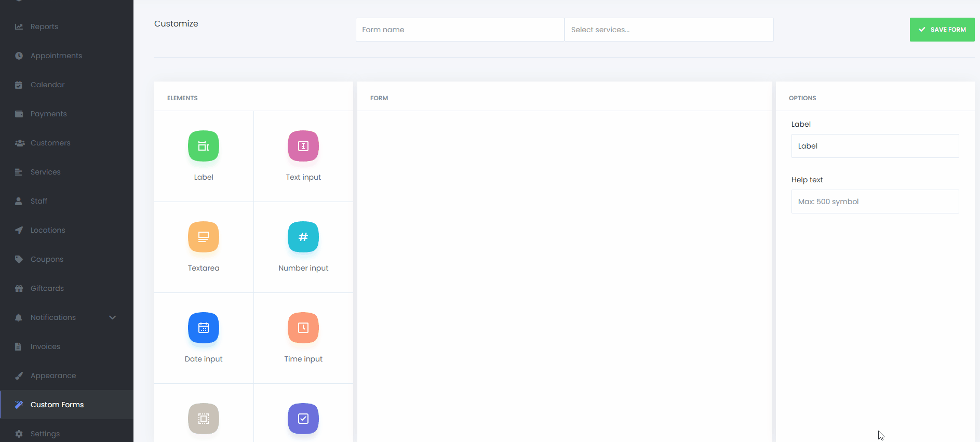Focus the Label options field
This screenshot has height=442, width=980.
875,146
